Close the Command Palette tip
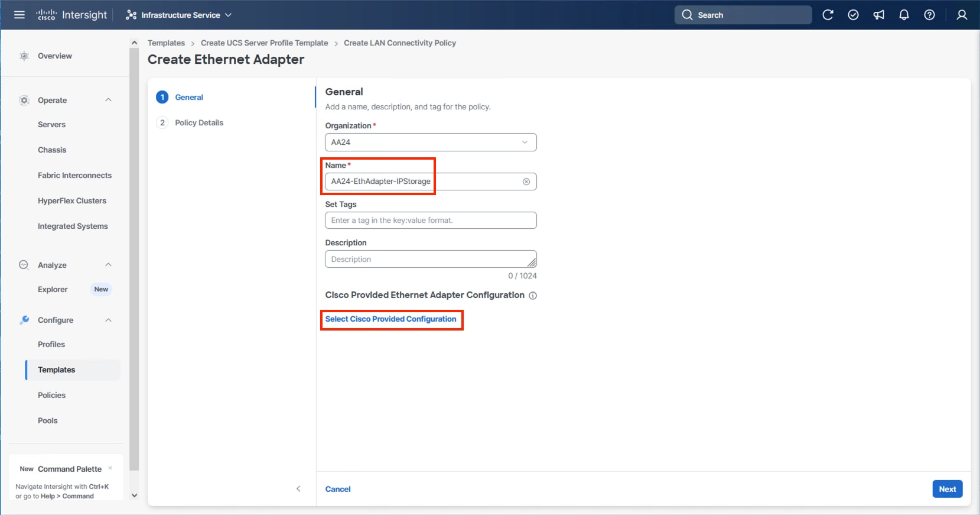This screenshot has width=980, height=515. (x=110, y=468)
